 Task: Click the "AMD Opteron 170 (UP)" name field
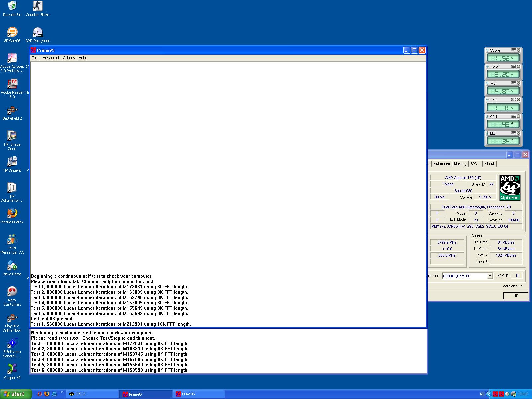click(463, 178)
